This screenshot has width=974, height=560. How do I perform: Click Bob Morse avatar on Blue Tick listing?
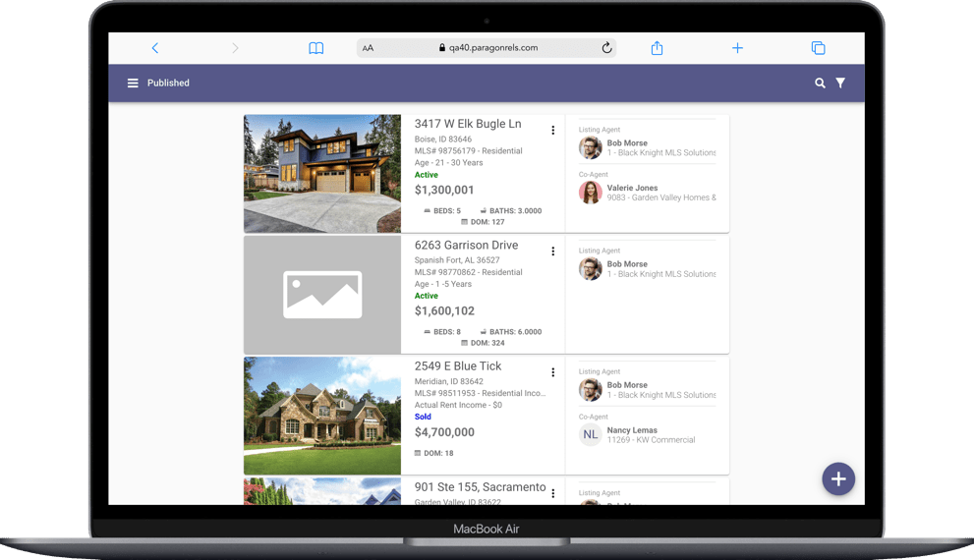(590, 390)
